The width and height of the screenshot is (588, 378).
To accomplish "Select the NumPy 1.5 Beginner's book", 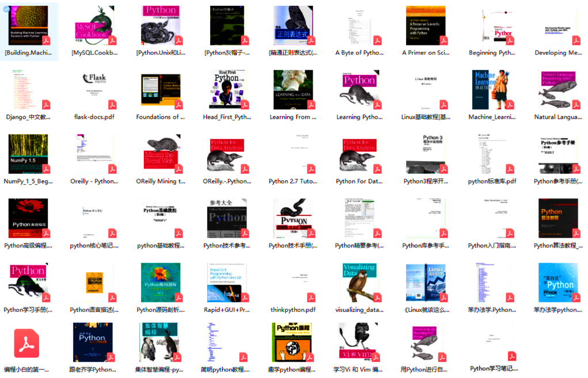I will click(28, 154).
